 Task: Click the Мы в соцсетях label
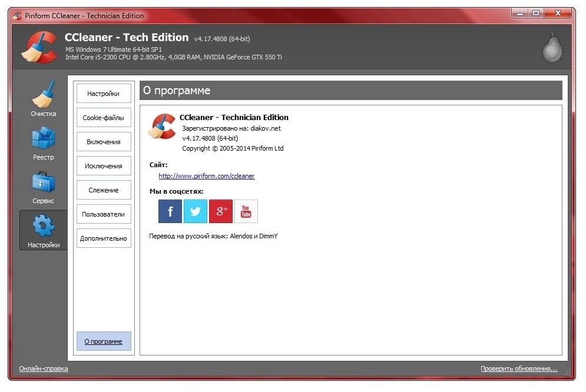pos(177,191)
